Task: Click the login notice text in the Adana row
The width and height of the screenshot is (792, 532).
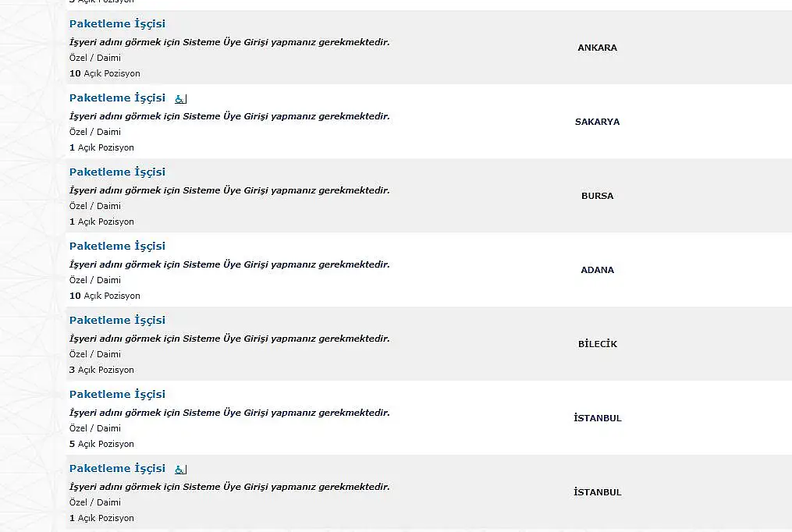Action: point(229,264)
